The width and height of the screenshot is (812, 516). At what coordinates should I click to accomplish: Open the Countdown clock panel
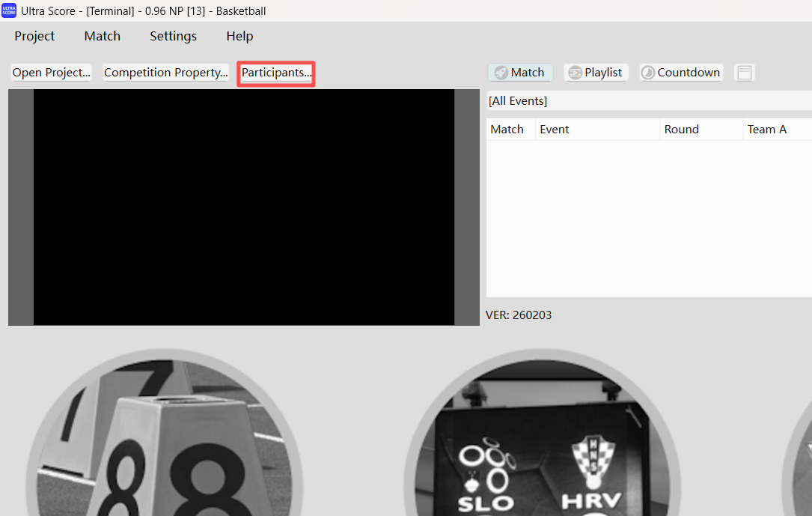tap(681, 73)
